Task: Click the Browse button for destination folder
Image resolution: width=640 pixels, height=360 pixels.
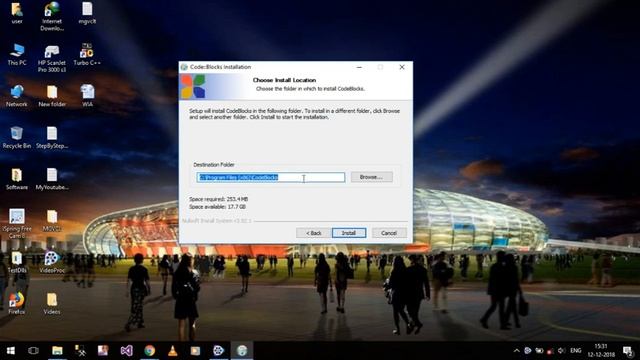Action: tap(371, 177)
